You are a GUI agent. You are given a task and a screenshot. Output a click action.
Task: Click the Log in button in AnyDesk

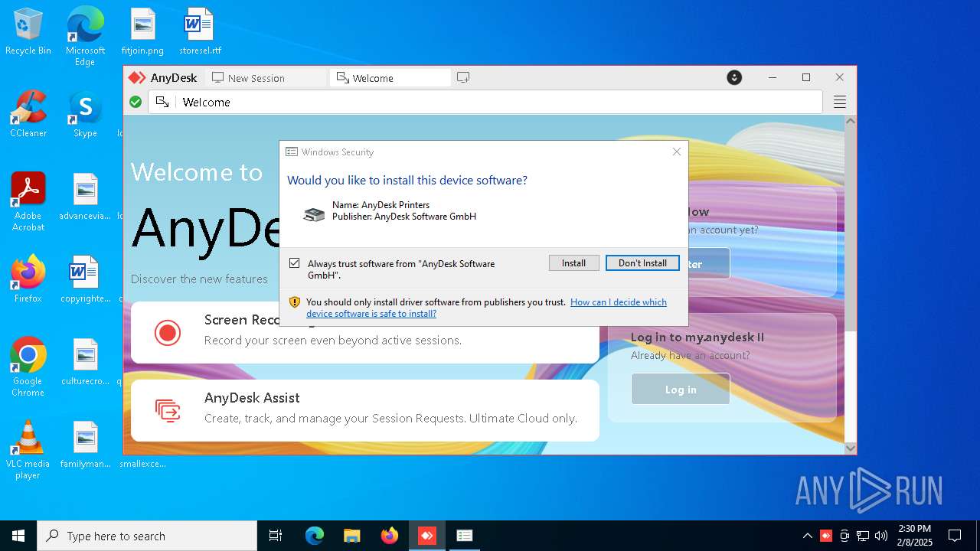[x=681, y=390]
